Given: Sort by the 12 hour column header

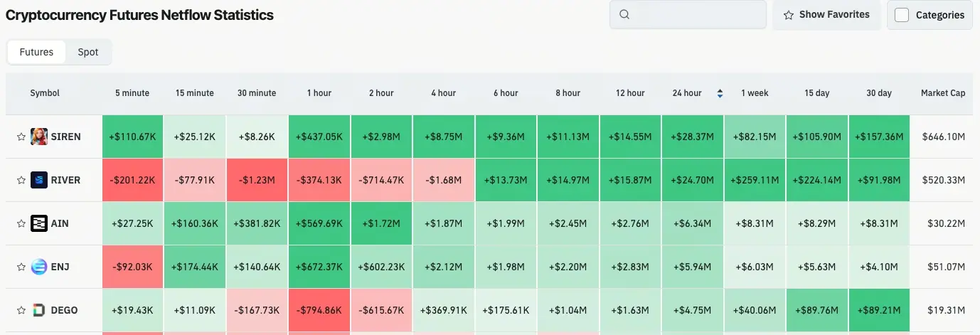Looking at the screenshot, I should click(x=630, y=93).
